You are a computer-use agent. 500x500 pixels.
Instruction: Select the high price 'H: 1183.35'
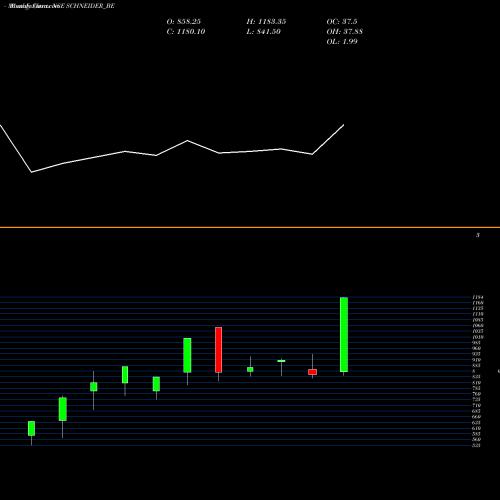pyautogui.click(x=266, y=22)
